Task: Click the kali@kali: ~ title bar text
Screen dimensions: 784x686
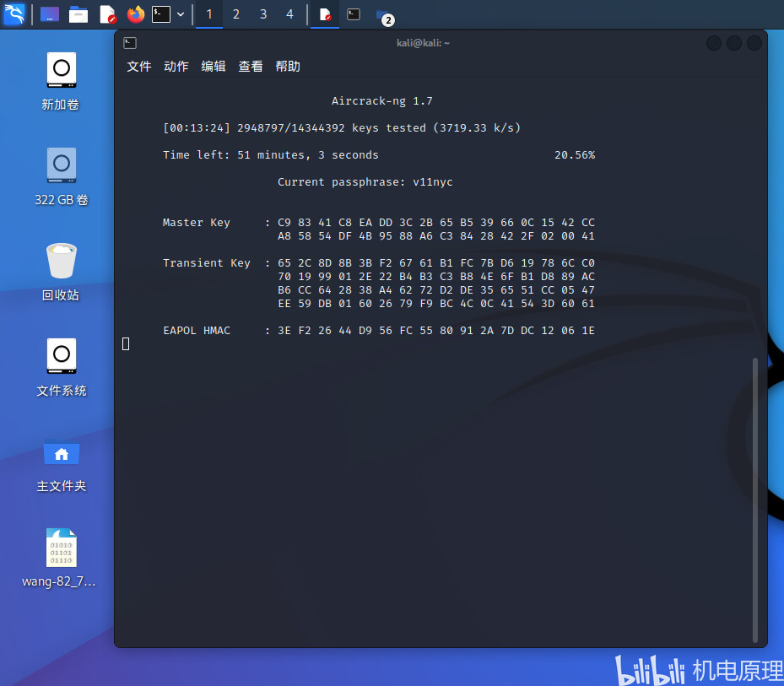Action: 423,43
